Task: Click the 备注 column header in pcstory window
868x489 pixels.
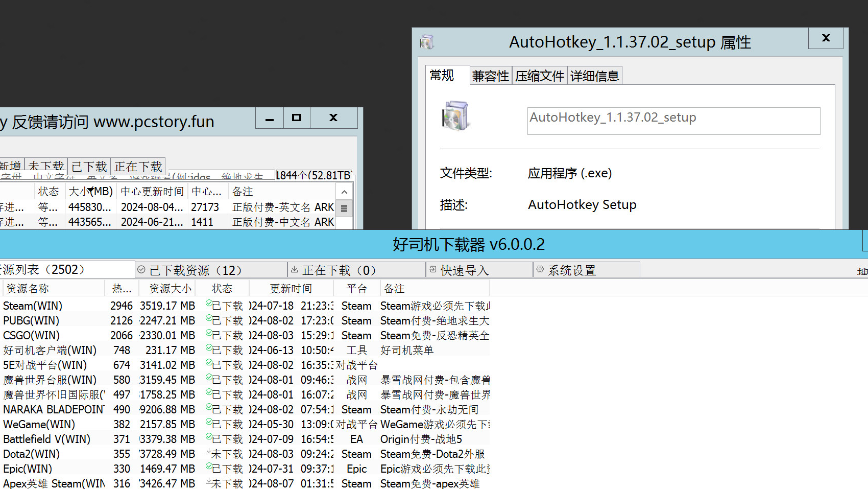Action: pyautogui.click(x=282, y=191)
